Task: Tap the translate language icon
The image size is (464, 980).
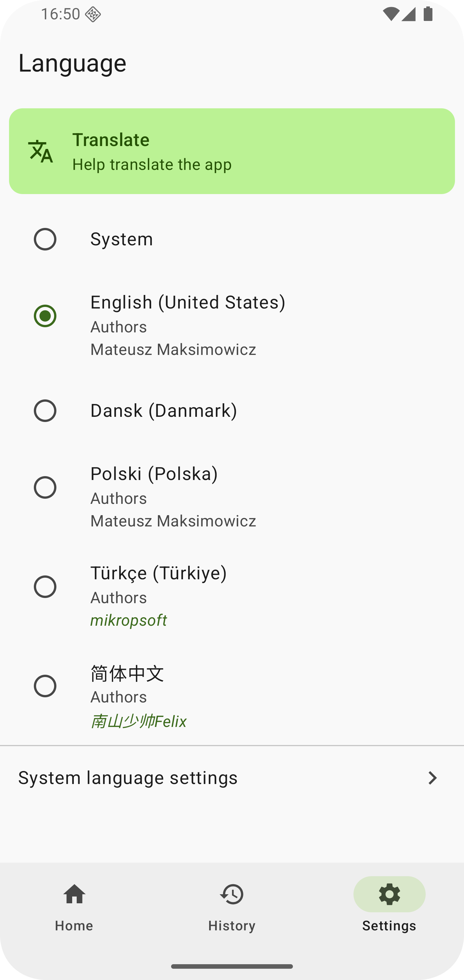Action: click(40, 151)
